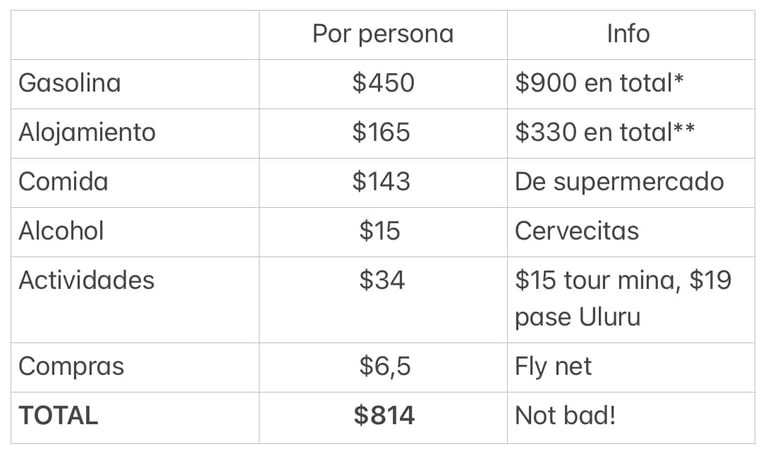768x451 pixels.
Task: Click the $143 food cost cell
Action: pos(382,182)
